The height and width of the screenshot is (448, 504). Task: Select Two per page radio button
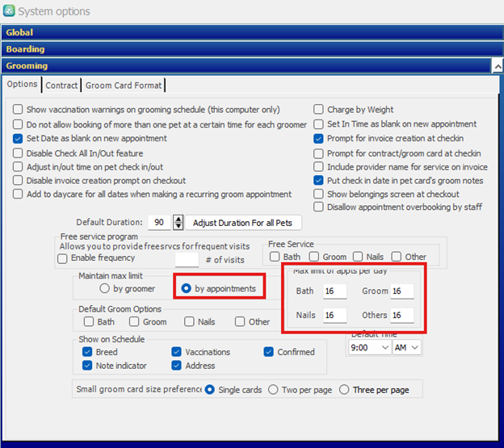(x=273, y=390)
